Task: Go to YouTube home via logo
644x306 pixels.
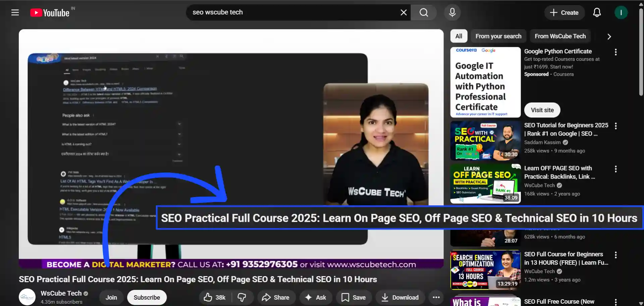Action: tap(50, 13)
